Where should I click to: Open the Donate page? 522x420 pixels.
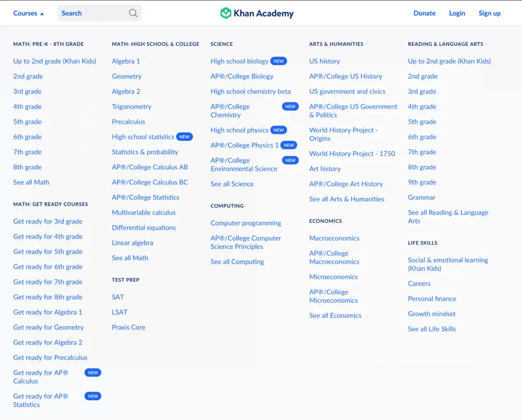coord(425,13)
